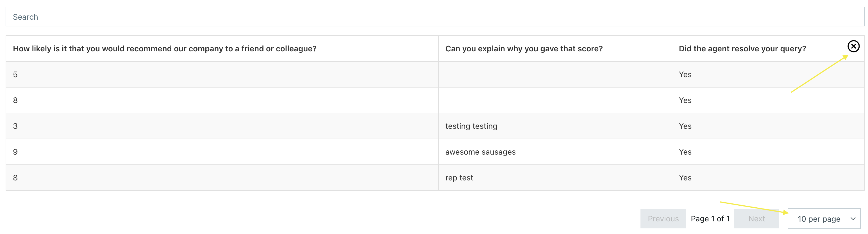
Task: Click the score 3 cell
Action: click(x=15, y=126)
